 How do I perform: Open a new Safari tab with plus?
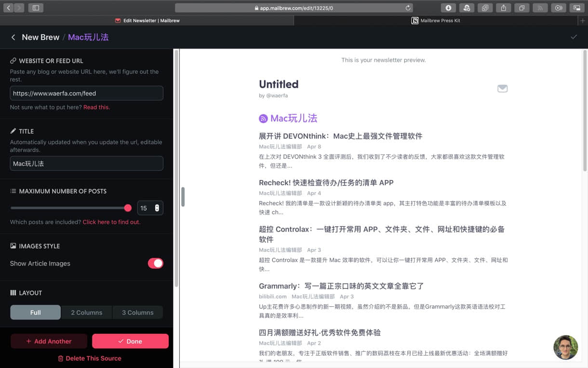point(583,21)
